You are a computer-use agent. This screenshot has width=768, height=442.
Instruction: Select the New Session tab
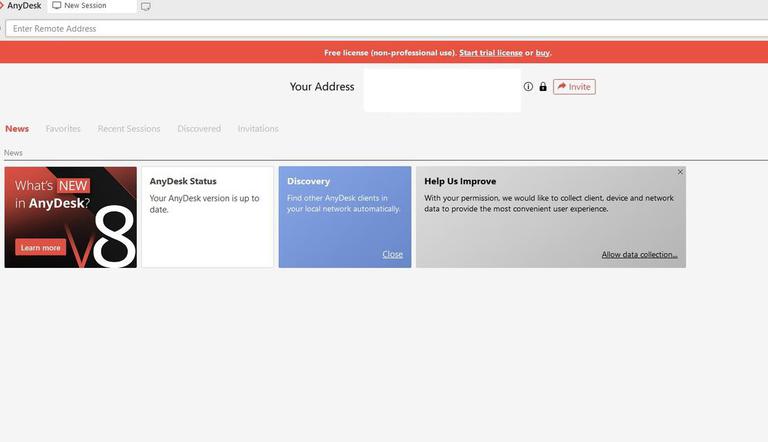click(91, 6)
